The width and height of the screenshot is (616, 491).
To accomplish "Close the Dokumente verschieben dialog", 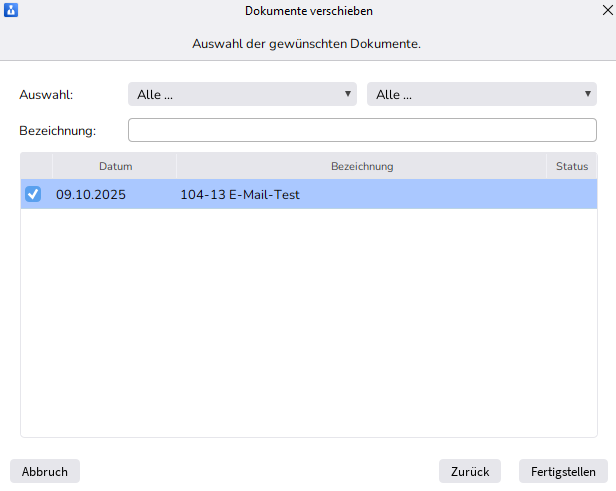I will coord(606,10).
